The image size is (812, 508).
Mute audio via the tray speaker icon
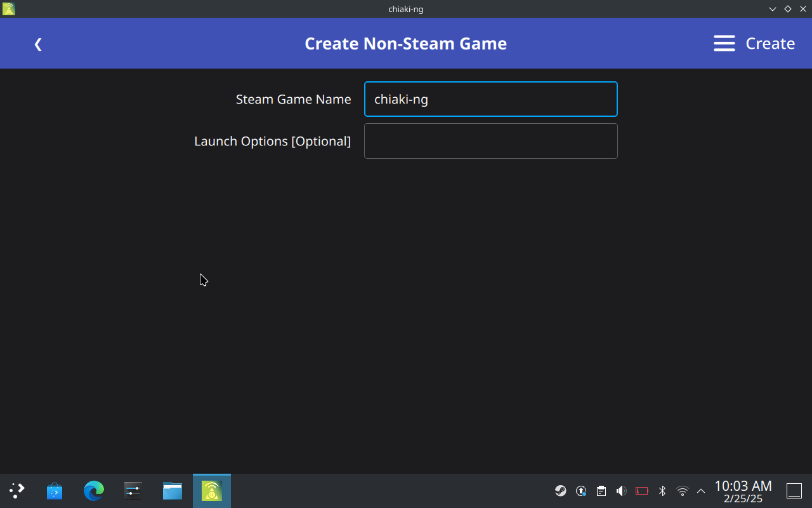tap(621, 490)
